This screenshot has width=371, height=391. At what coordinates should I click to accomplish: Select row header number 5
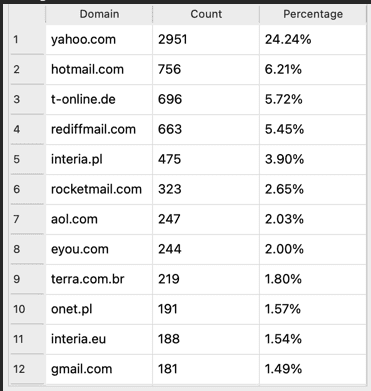[x=27, y=159]
